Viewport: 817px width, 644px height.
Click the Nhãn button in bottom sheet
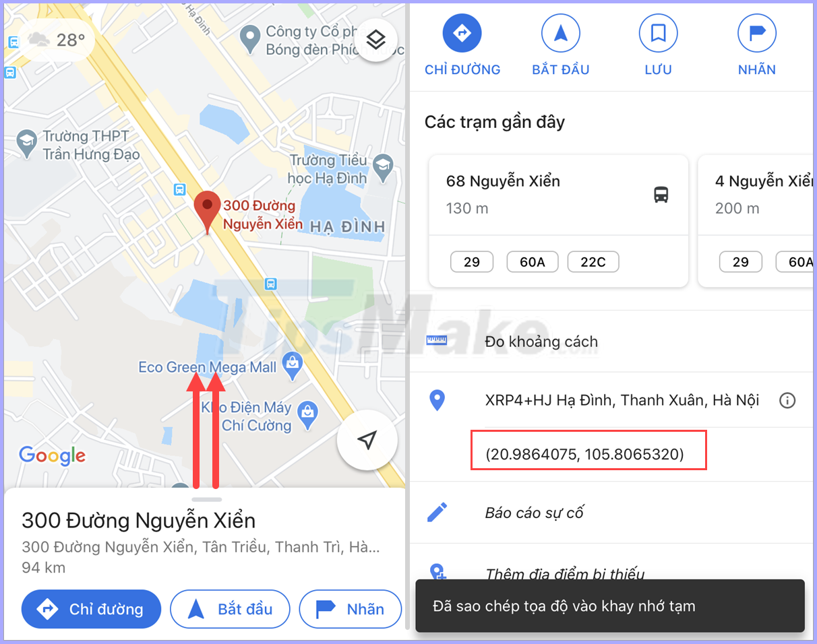pyautogui.click(x=350, y=609)
